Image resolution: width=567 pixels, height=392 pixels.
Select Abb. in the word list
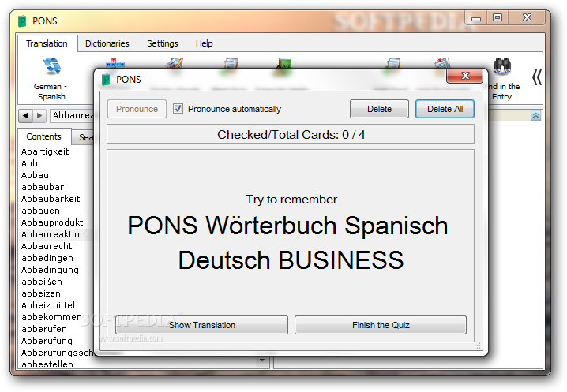point(30,163)
